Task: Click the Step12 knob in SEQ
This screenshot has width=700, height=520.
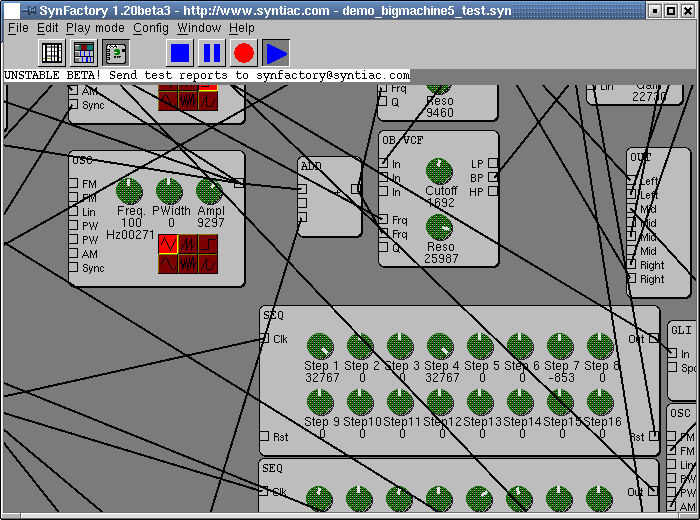Action: coord(440,402)
